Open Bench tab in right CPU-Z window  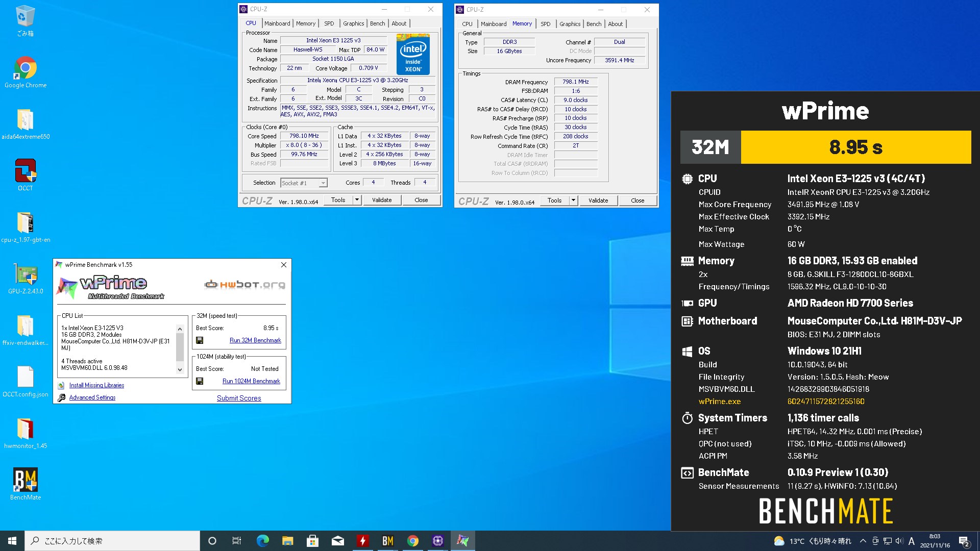click(x=594, y=24)
